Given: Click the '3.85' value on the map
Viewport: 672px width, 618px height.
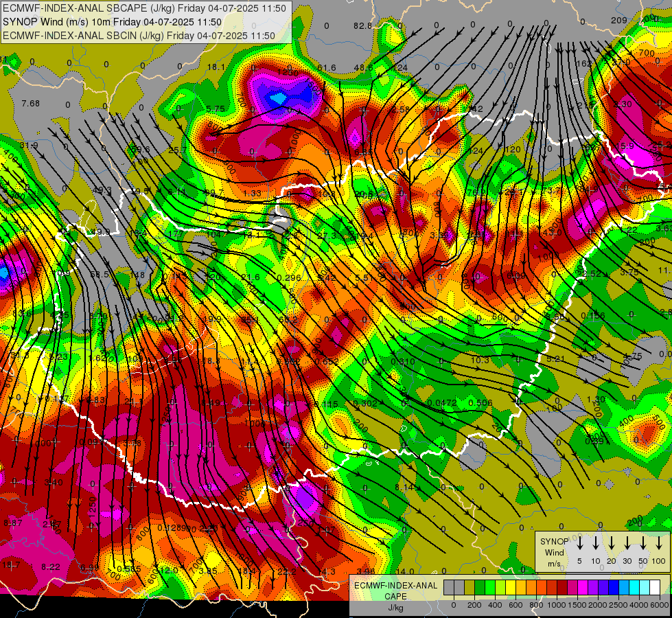Looking at the screenshot, I should click(x=208, y=571).
